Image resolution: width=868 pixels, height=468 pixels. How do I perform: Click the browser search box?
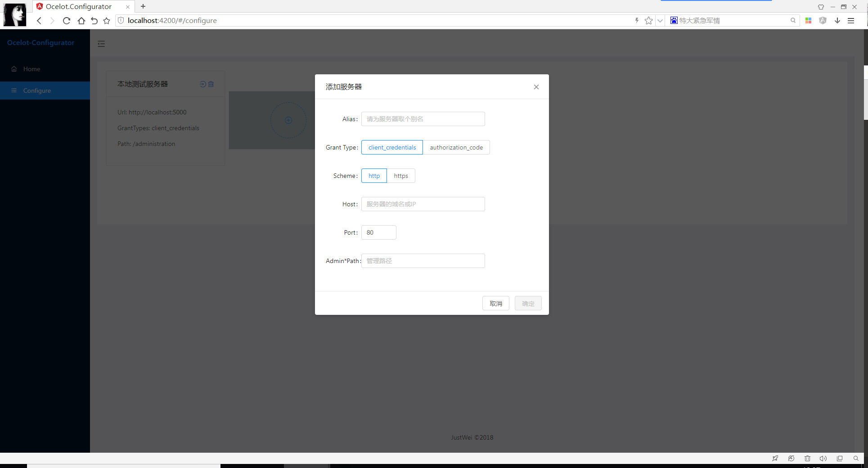733,21
